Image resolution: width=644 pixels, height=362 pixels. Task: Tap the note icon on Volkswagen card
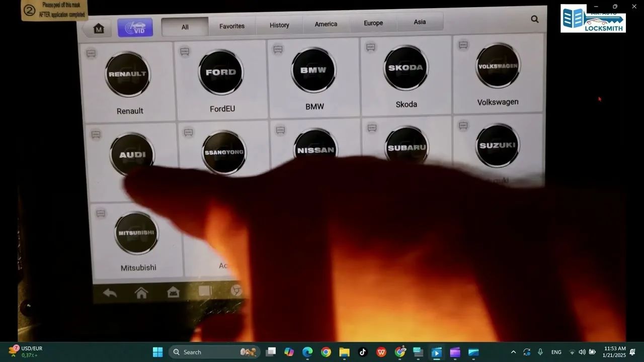pyautogui.click(x=463, y=45)
